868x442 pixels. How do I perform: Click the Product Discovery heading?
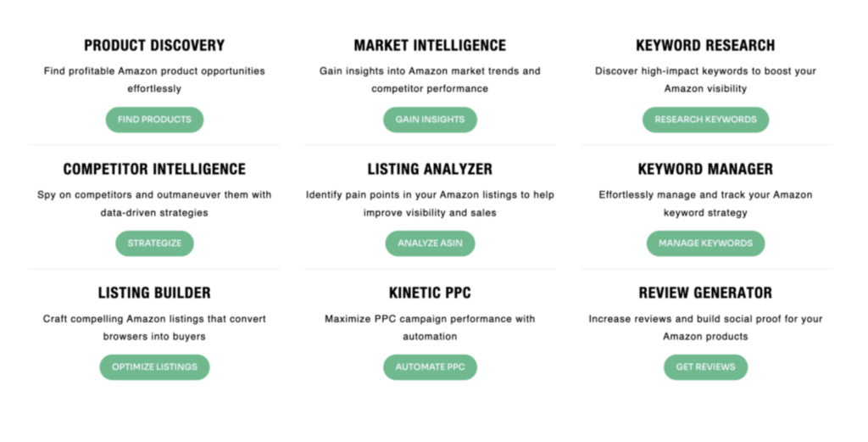[154, 46]
